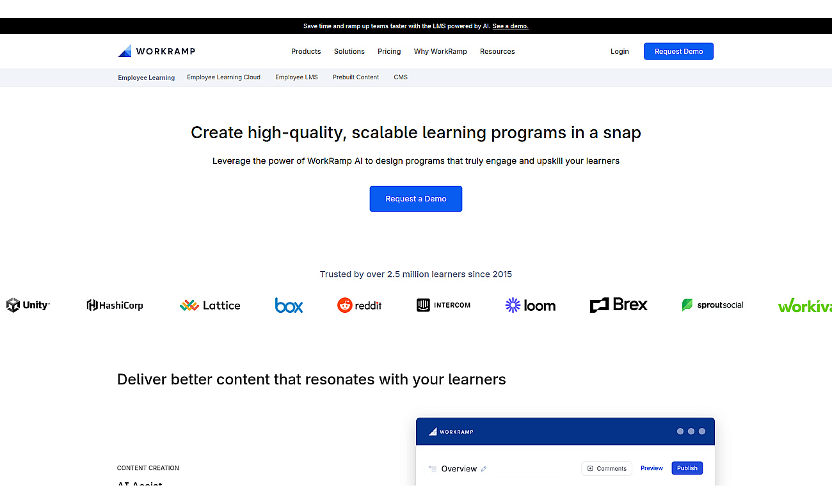Click the pencil edit icon beside Overview
This screenshot has width=832, height=504.
click(484, 469)
